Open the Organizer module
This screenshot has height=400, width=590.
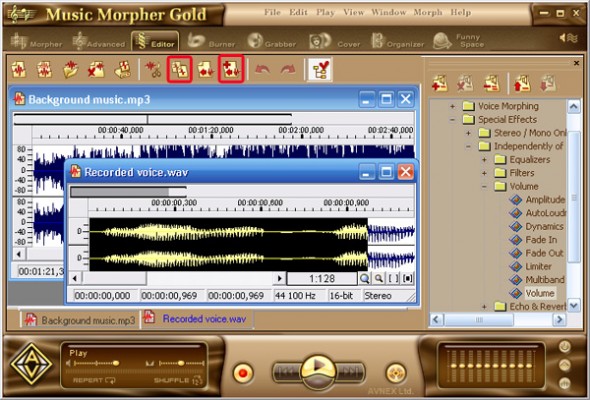tap(397, 41)
